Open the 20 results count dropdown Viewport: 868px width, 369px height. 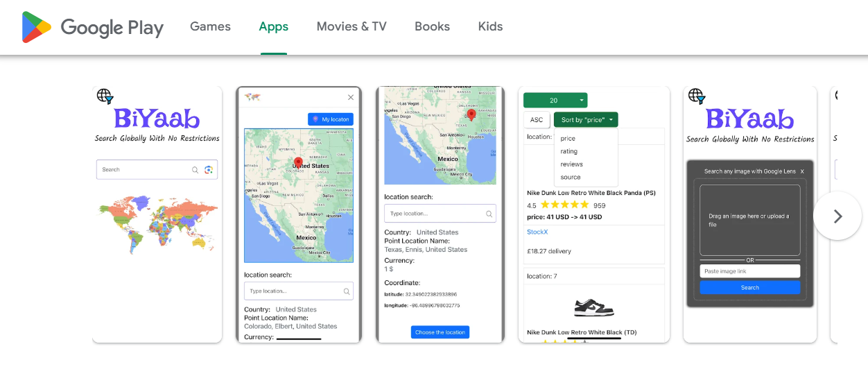[x=555, y=100]
